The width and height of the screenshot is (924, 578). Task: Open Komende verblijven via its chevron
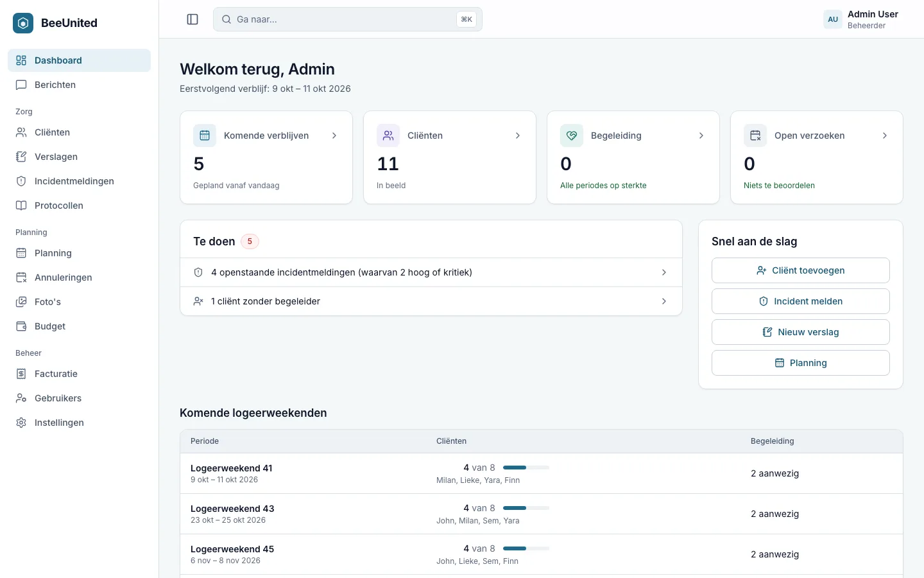(334, 136)
